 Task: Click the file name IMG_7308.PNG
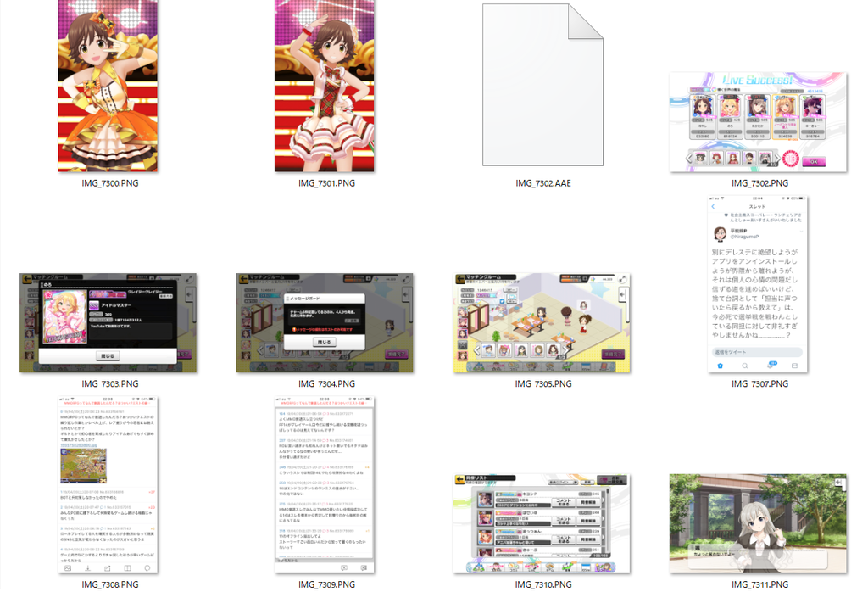110,585
